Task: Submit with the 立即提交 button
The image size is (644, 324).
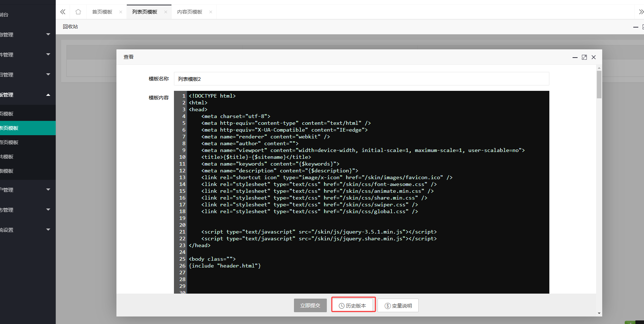Action: point(310,305)
